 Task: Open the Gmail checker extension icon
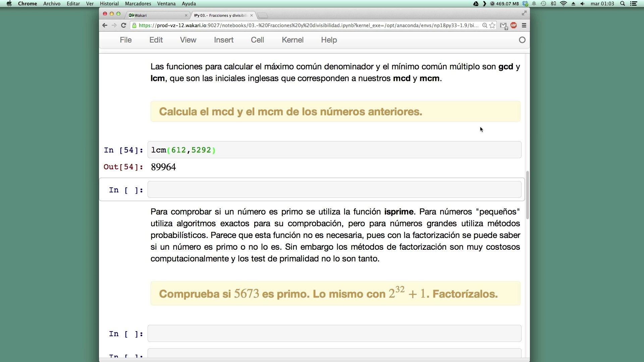503,25
